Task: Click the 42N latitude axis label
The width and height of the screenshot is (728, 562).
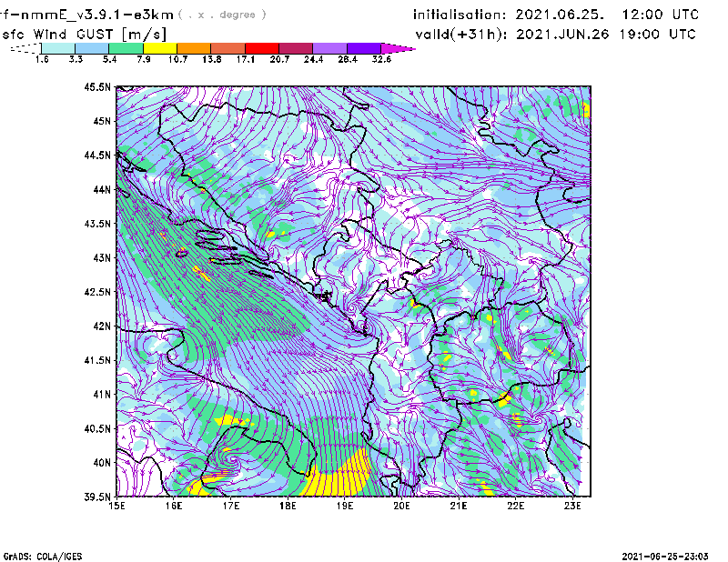Action: pyautogui.click(x=101, y=326)
